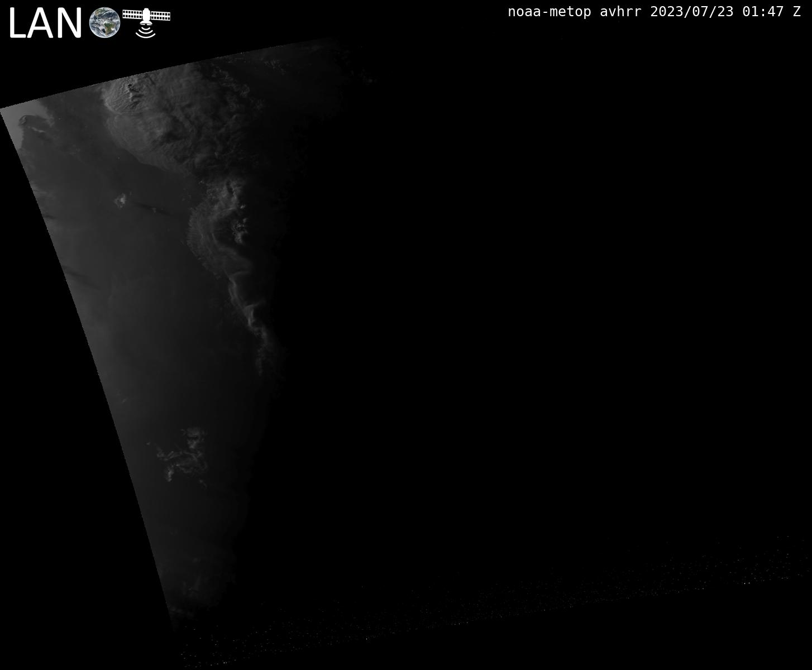Click the LAN logo text
812x670 pixels.
pos(46,24)
